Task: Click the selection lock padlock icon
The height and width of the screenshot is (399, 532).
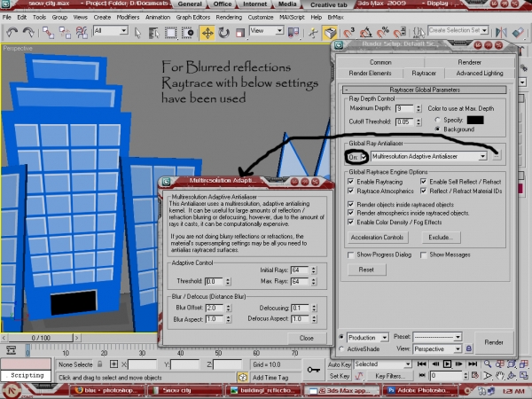Action: [99, 364]
